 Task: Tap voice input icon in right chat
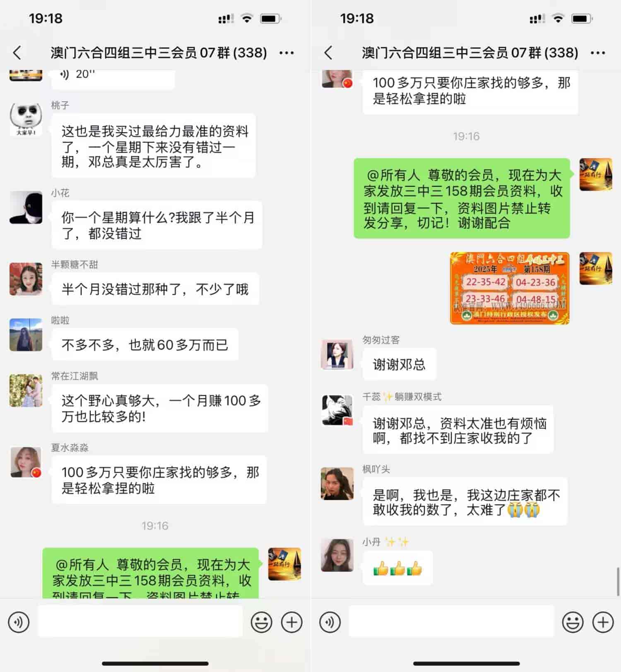[x=330, y=622]
